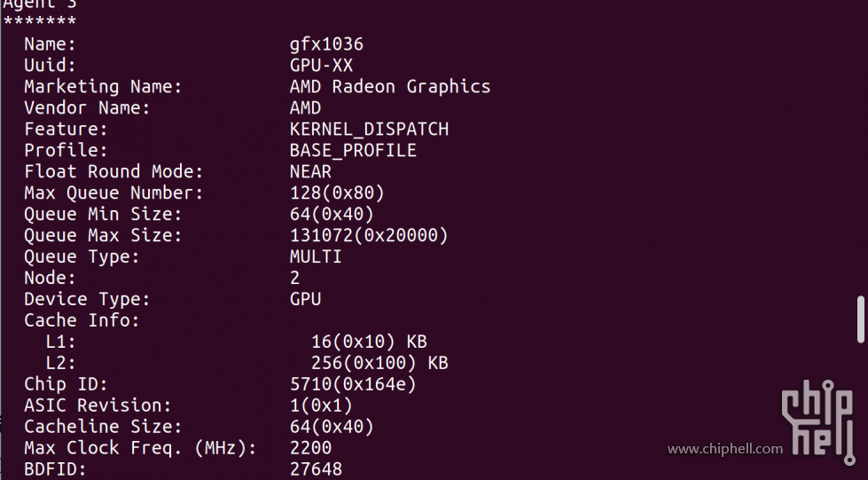Screen dimensions: 868x480
Task: Click the MULTI queue type value
Action: pyautogui.click(x=316, y=256)
